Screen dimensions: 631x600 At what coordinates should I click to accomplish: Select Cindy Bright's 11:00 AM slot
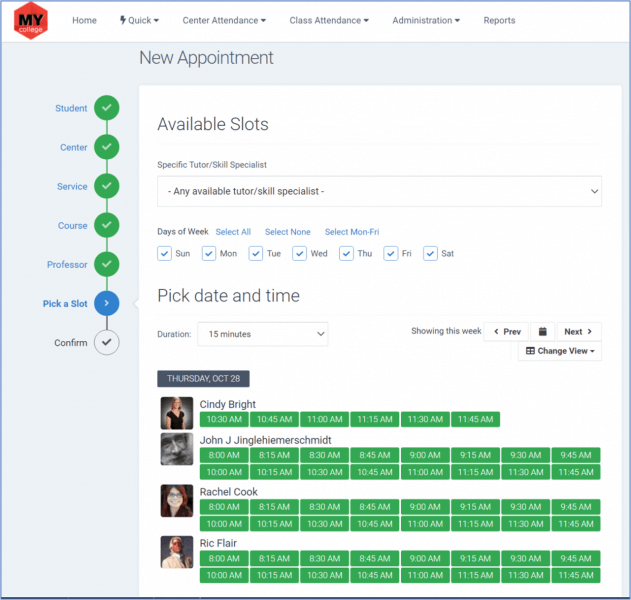point(325,419)
